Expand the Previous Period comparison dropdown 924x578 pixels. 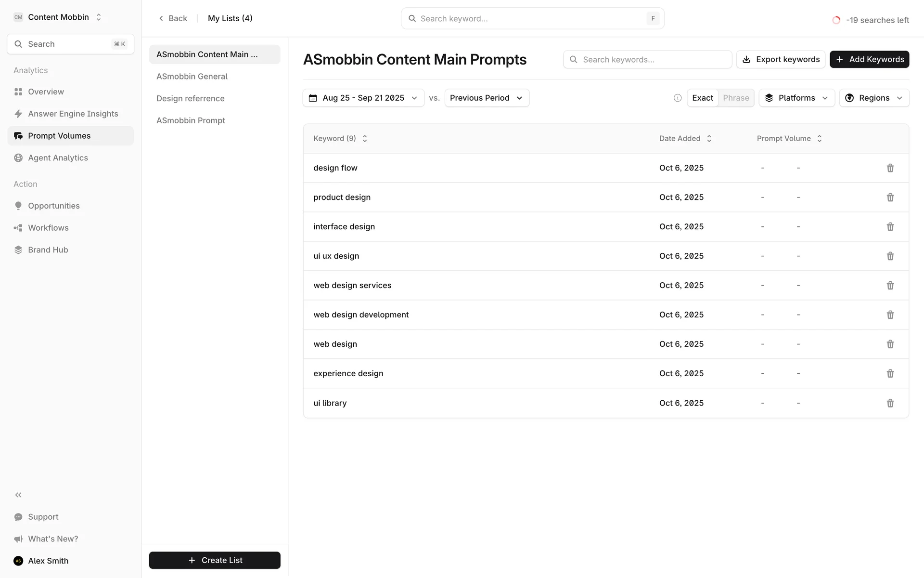487,98
